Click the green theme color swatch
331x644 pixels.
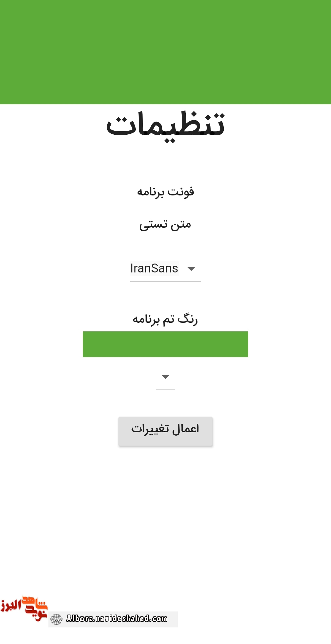pyautogui.click(x=165, y=344)
